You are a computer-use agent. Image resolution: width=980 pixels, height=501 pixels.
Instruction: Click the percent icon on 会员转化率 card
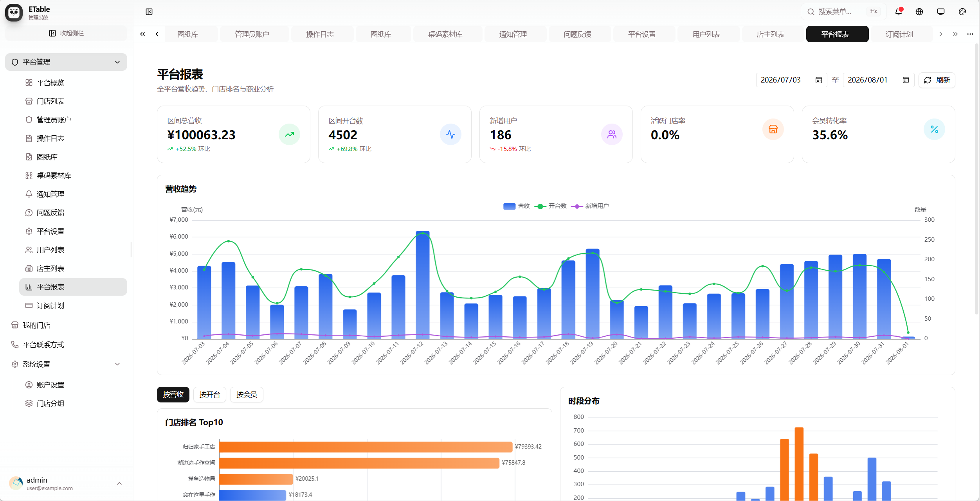tap(934, 129)
